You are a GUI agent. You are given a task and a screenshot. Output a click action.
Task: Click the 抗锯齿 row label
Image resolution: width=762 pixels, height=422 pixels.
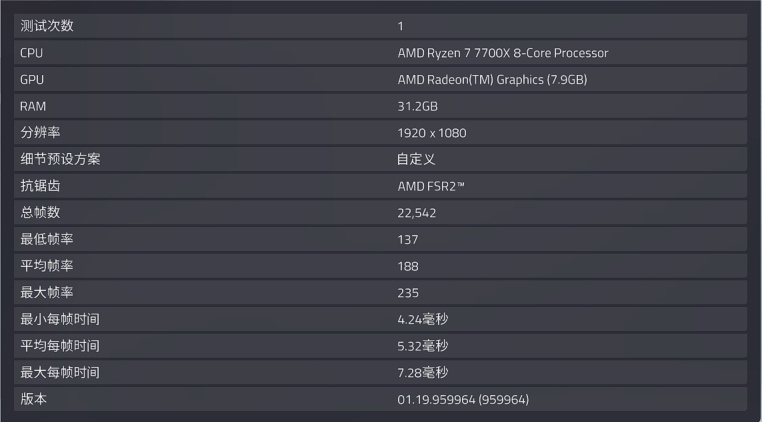click(41, 186)
